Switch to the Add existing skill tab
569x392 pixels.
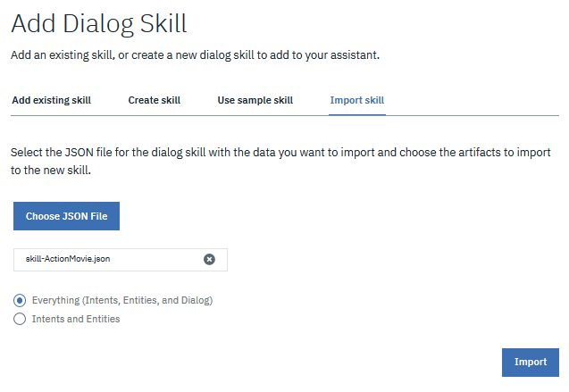pos(52,100)
